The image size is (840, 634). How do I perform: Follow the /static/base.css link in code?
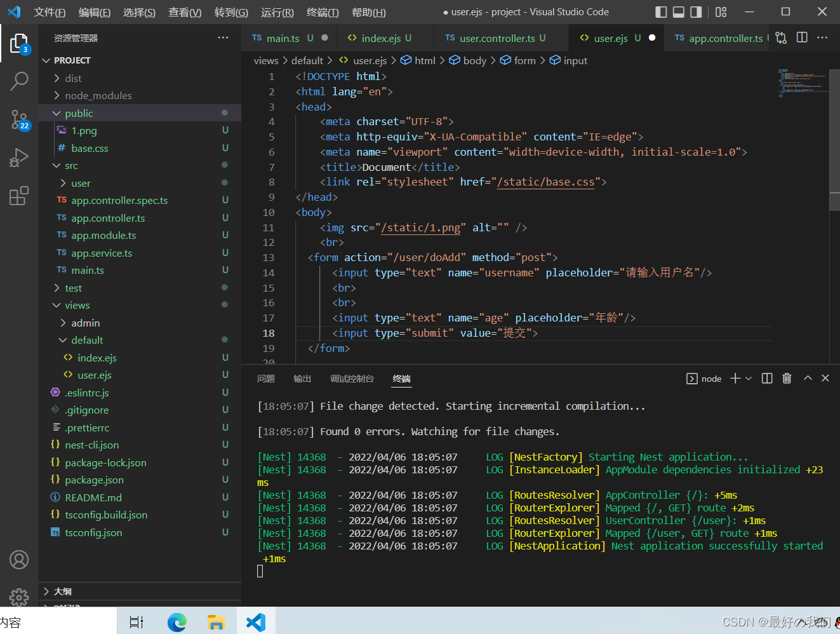pyautogui.click(x=546, y=182)
